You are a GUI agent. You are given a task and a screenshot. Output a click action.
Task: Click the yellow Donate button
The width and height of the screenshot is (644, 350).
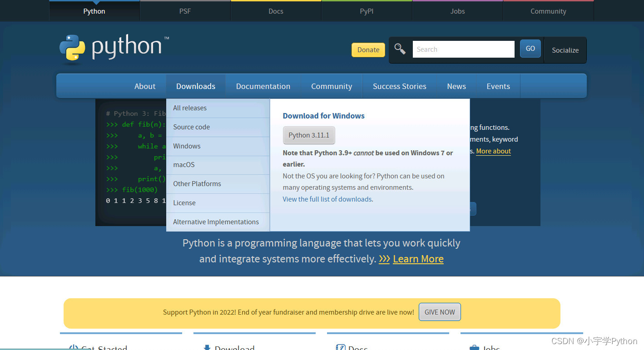(x=368, y=50)
